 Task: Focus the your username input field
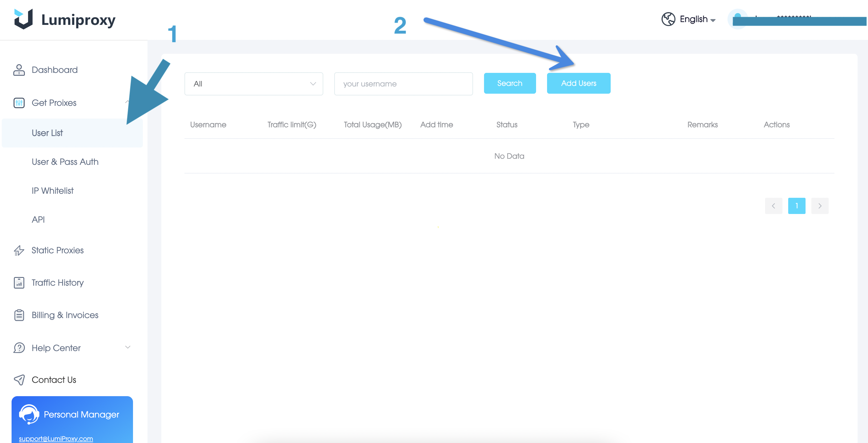[x=403, y=84]
